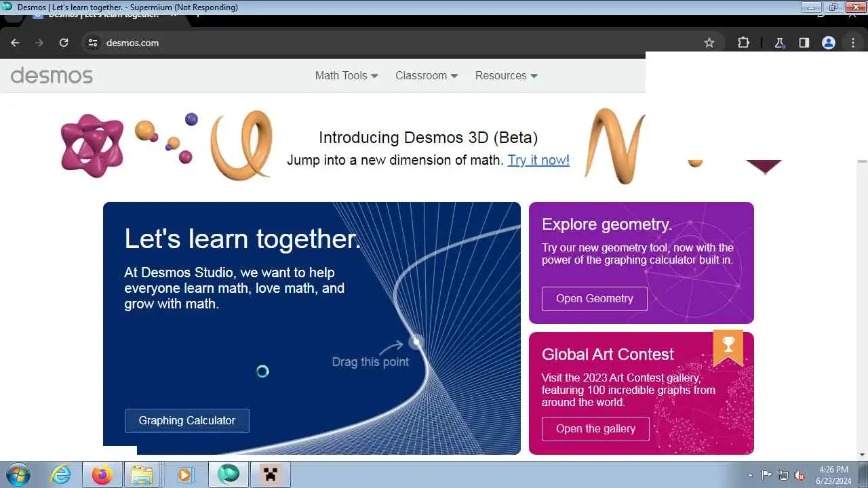The height and width of the screenshot is (488, 868).
Task: Click the 'Drag this point' label
Action: (x=370, y=362)
